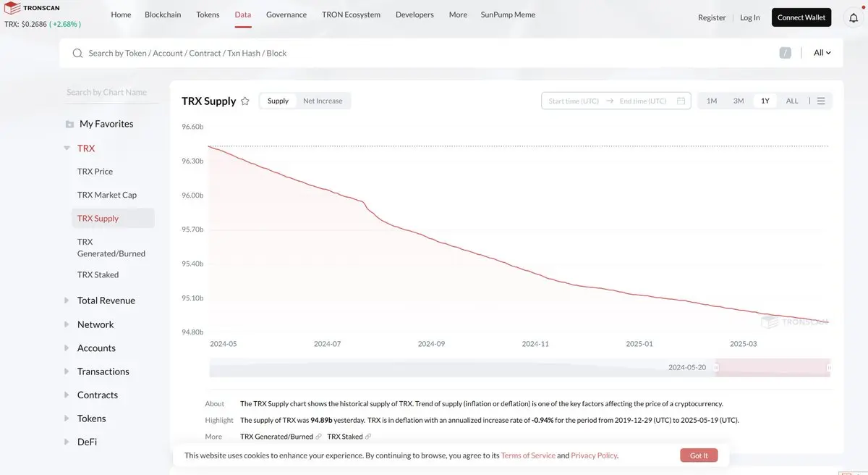This screenshot has width=868, height=475.
Task: Select the ALL time range
Action: (792, 101)
